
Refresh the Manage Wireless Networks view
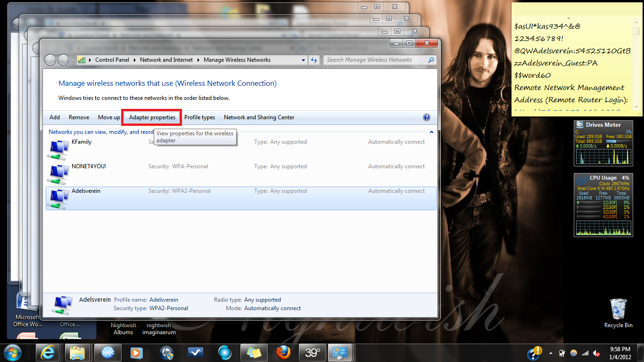pos(314,60)
